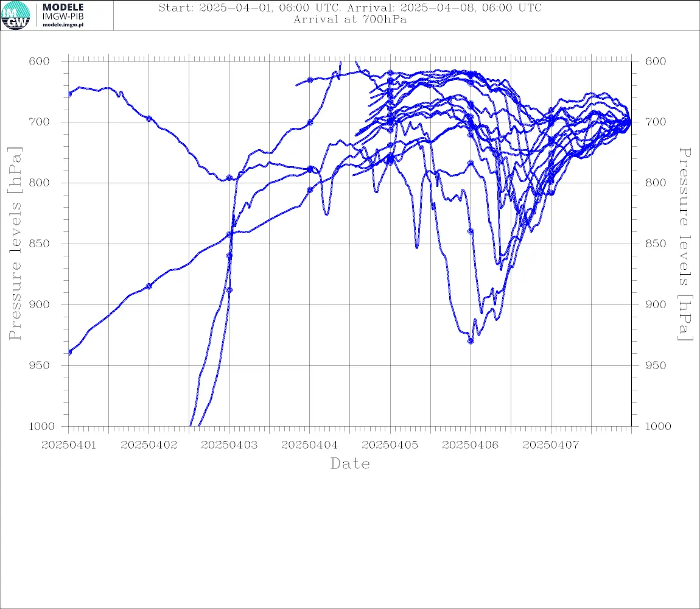The image size is (700, 609).
Task: Click trajectory marker near 695 hPa on 20250402
Action: [x=149, y=119]
